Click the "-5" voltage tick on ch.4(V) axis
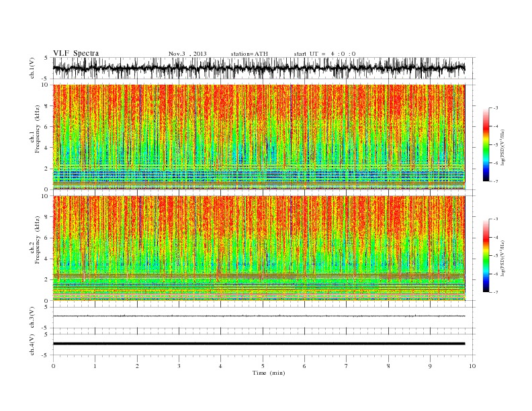Image resolution: width=532 pixels, height=411 pixels. [x=46, y=355]
